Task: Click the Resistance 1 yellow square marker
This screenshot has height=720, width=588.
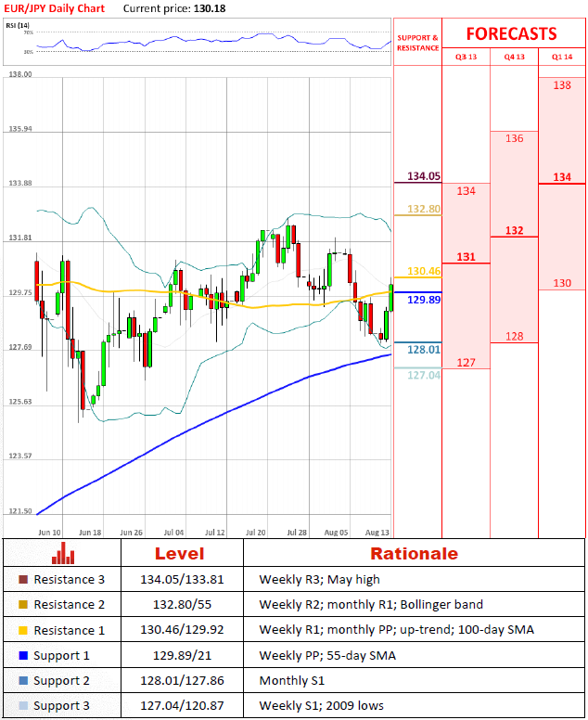Action: (x=23, y=630)
